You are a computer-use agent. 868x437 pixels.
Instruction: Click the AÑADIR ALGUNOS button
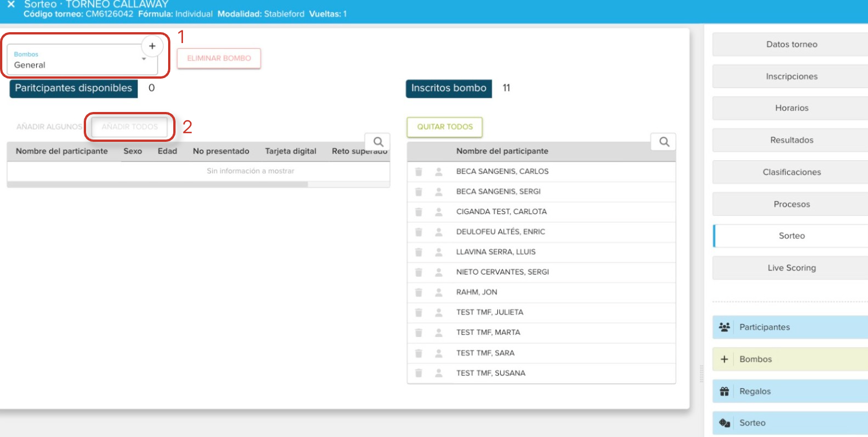pyautogui.click(x=49, y=127)
